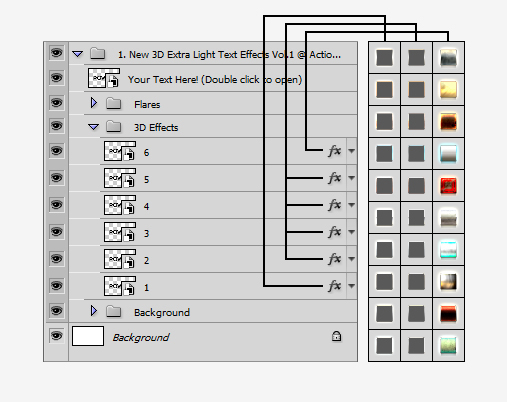This screenshot has height=402, width=507.
Task: Expand effects arrow on layer 2
Action: (351, 258)
